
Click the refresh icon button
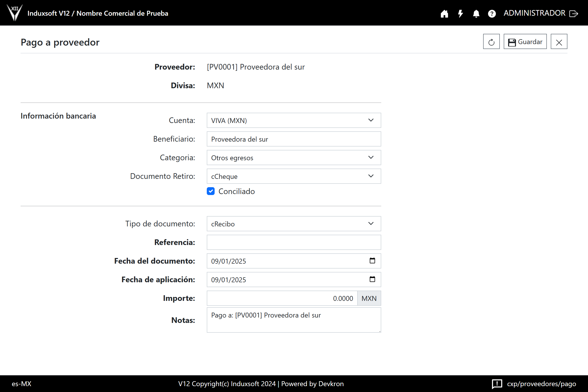(x=491, y=42)
